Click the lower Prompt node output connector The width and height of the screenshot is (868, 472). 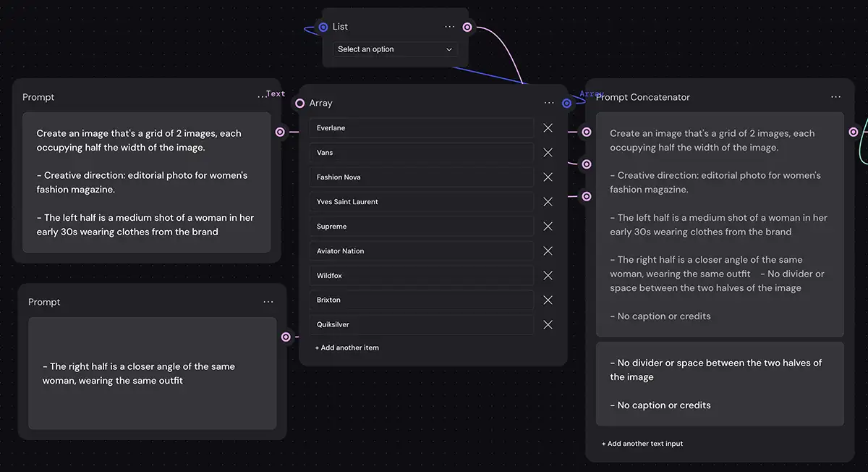click(286, 337)
